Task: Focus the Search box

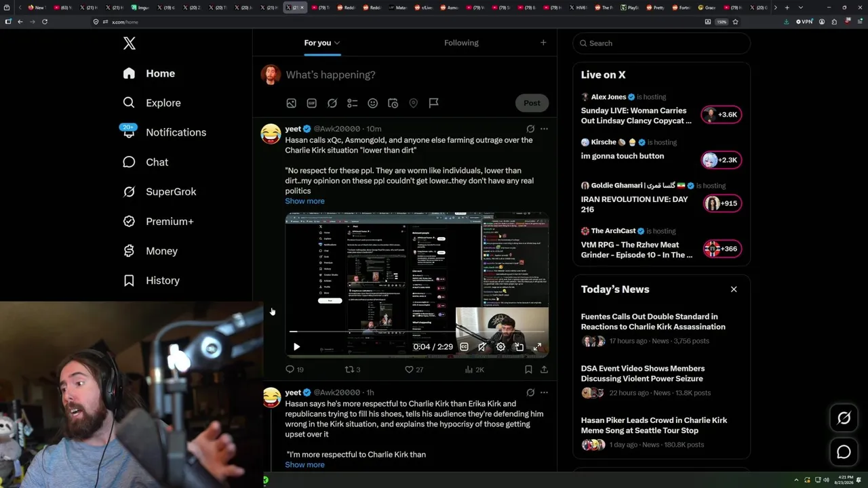Action: [x=661, y=43]
